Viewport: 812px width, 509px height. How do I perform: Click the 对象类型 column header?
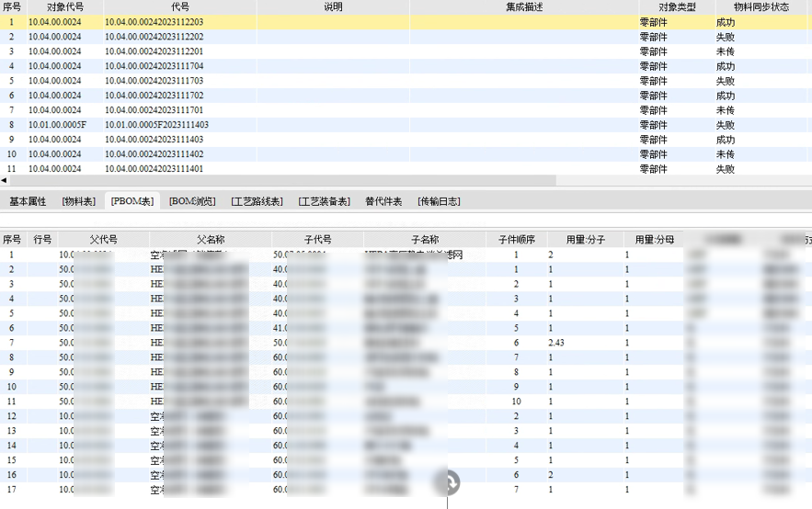677,6
